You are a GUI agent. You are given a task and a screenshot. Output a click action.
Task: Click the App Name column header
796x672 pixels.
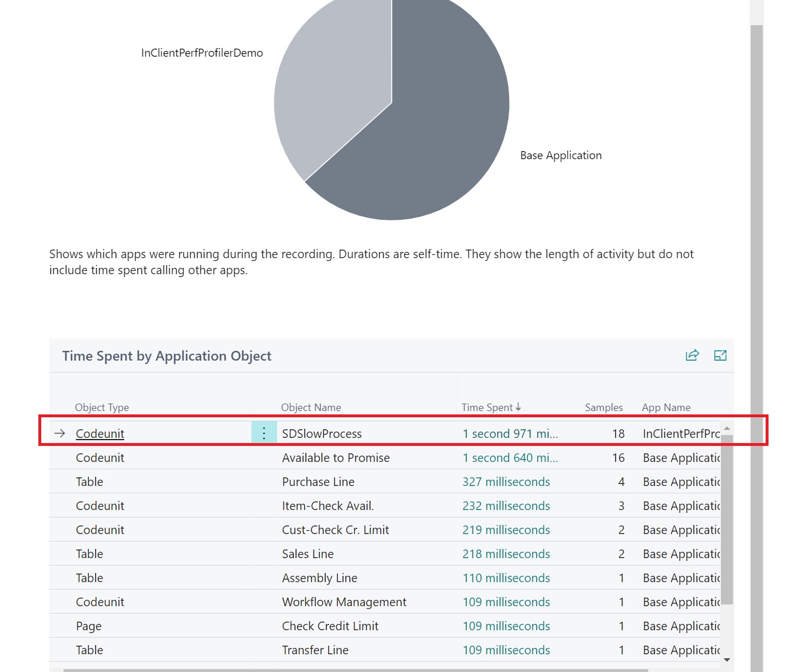666,407
